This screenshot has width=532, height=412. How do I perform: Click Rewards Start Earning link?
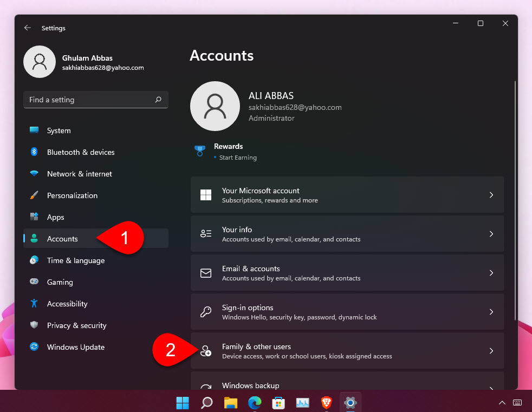click(x=238, y=158)
